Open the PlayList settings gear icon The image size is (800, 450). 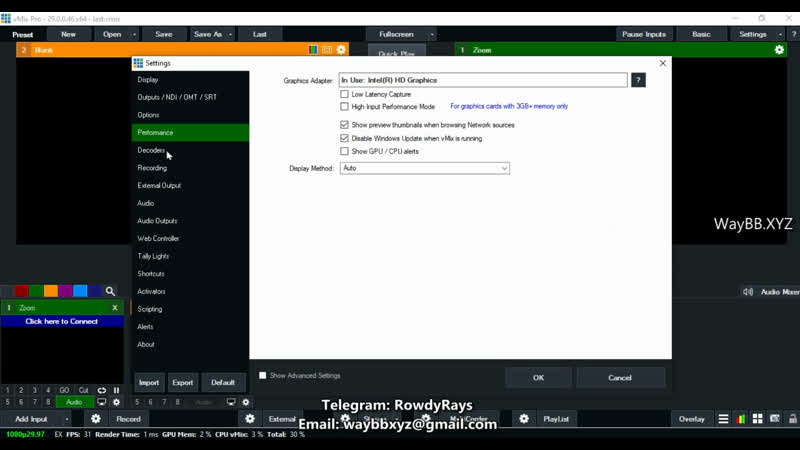tap(522, 419)
